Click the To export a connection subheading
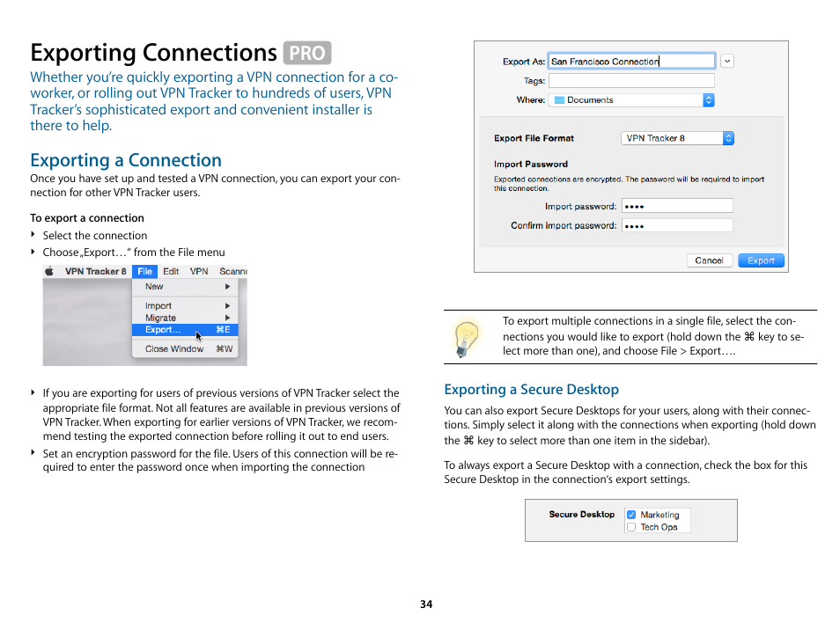The height and width of the screenshot is (637, 840). pos(87,218)
